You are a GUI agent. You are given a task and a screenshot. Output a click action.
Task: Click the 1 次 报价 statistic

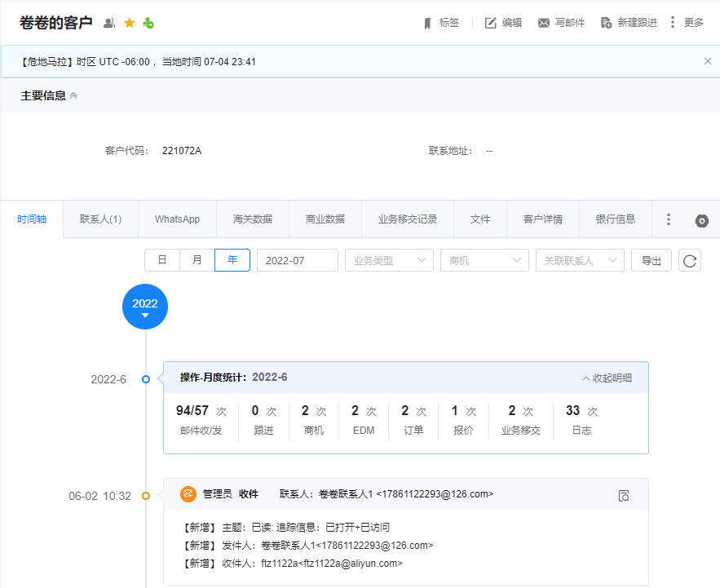coord(463,420)
